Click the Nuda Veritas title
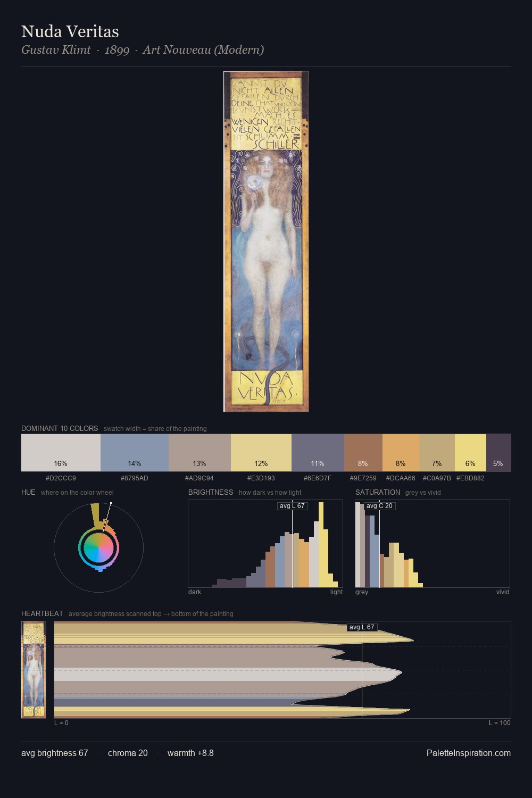Viewport: 532px width, 798px height. [x=70, y=31]
